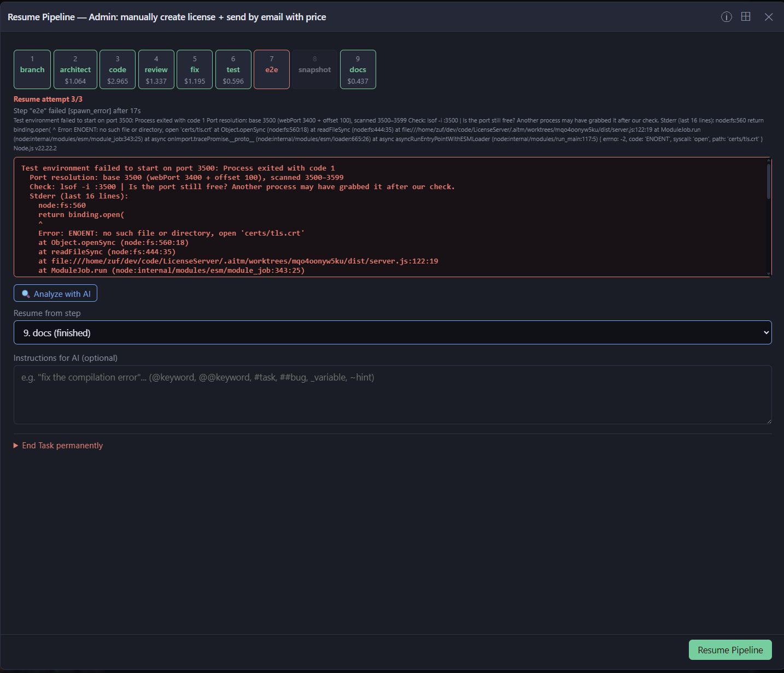
Task: Select pipeline step 1 branch
Action: click(x=32, y=69)
